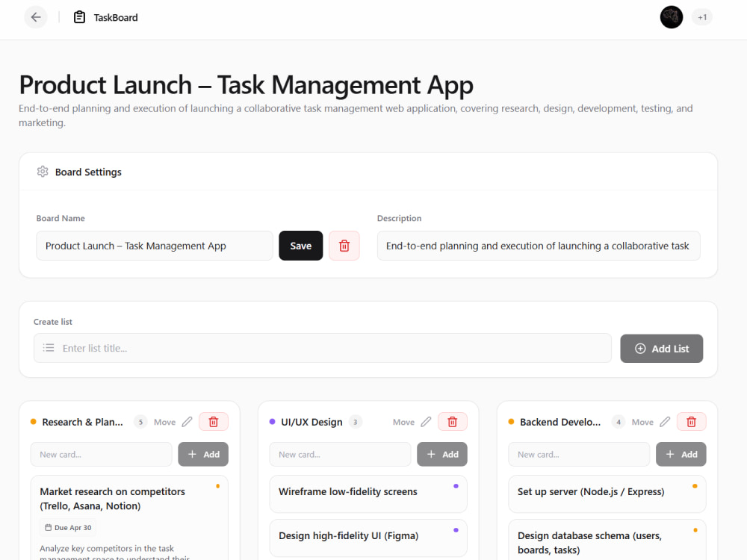This screenshot has width=747, height=560.
Task: Click the +1 members badge
Action: point(702,18)
